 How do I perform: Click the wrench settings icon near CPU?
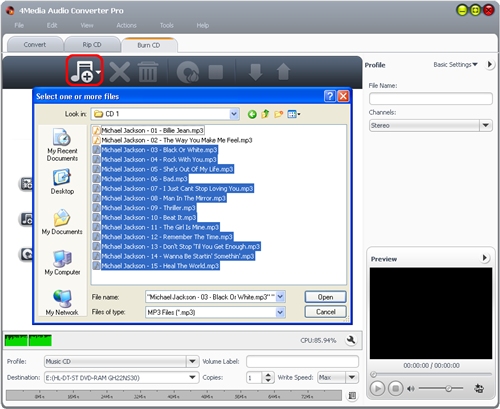pos(351,340)
